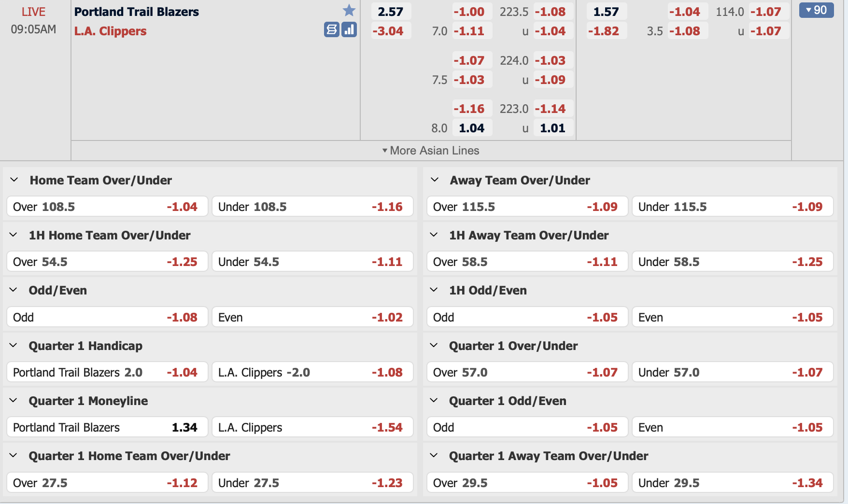Screen dimensions: 848x504
Task: Bet Over 108.5 home team total
Action: (107, 207)
